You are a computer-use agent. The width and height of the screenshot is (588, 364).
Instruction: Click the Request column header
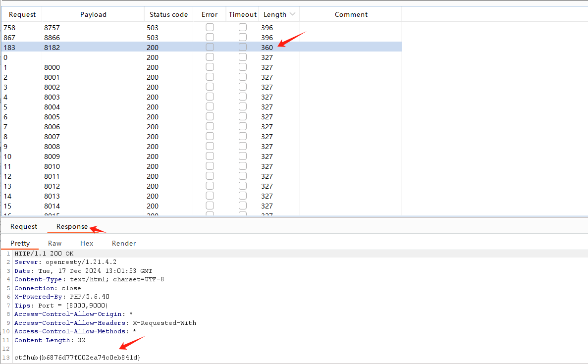pyautogui.click(x=22, y=14)
